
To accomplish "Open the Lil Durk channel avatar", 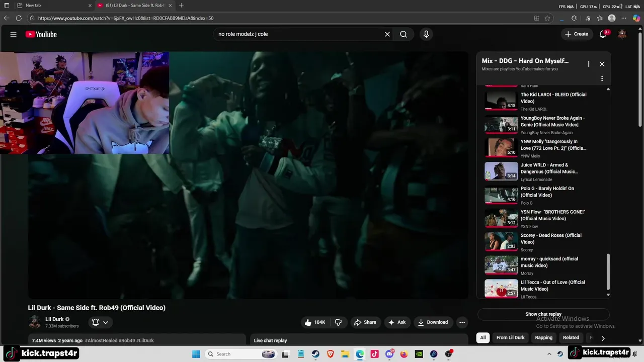I will [x=35, y=322].
